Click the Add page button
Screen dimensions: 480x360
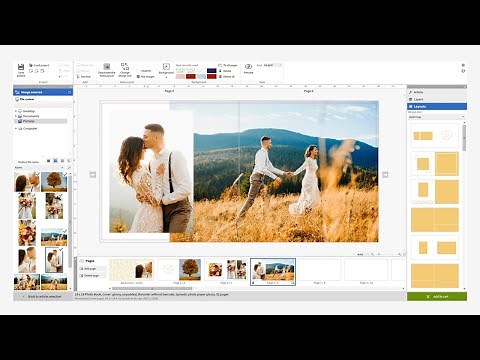tap(92, 268)
